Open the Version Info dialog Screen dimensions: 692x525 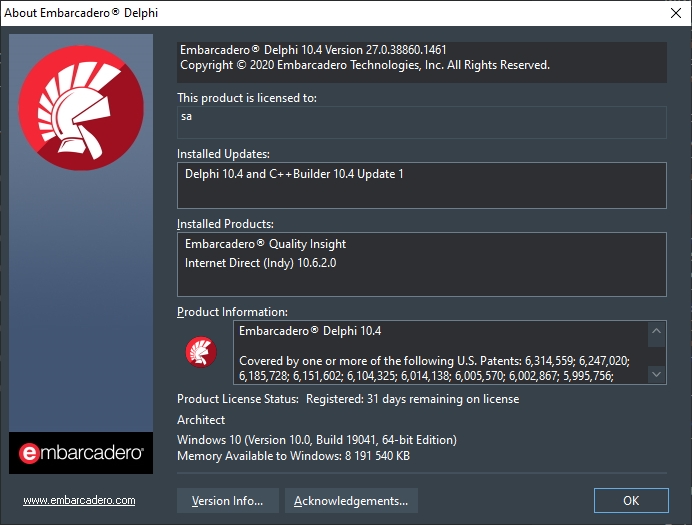(x=228, y=500)
